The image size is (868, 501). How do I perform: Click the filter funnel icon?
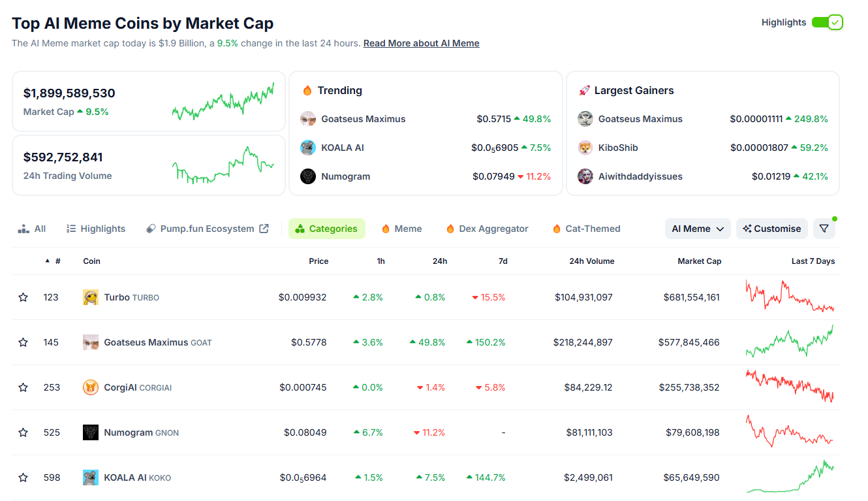824,229
